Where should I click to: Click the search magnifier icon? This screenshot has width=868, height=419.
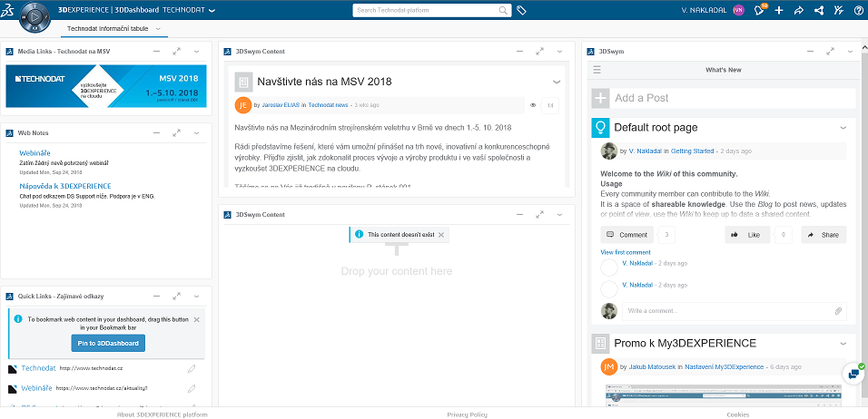click(x=503, y=10)
